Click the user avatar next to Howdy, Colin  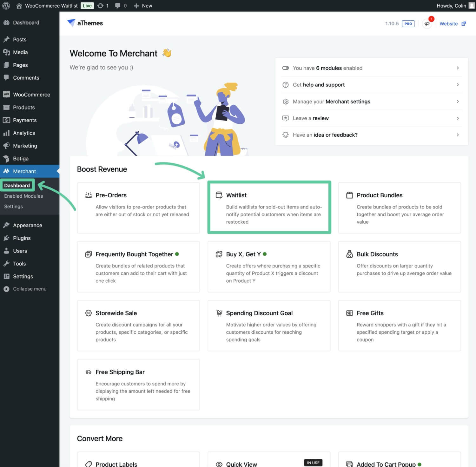(x=472, y=6)
